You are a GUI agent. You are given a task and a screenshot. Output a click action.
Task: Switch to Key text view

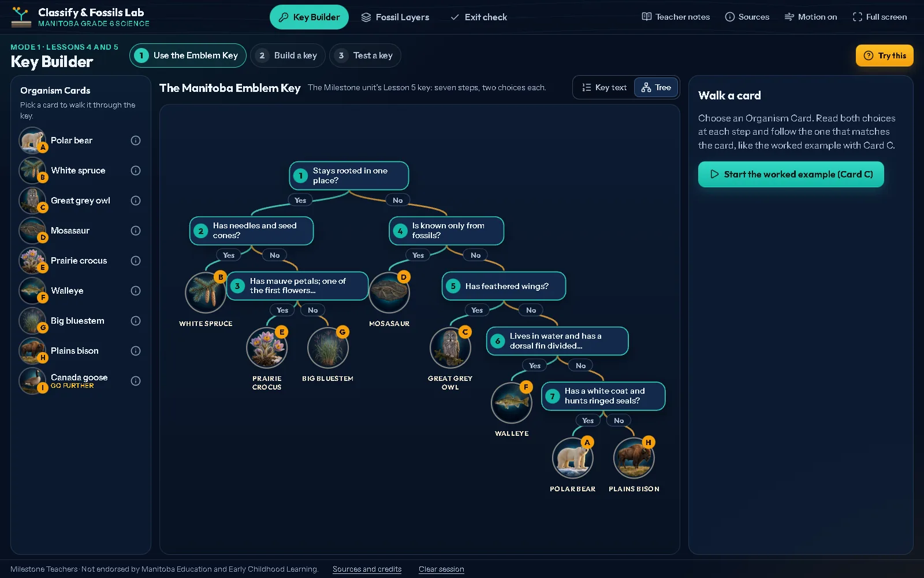(x=604, y=87)
